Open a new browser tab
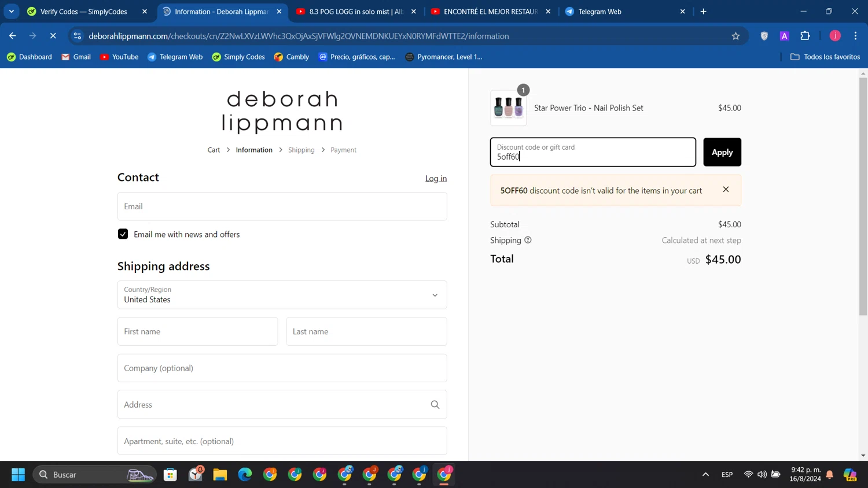This screenshot has width=868, height=488. [704, 12]
